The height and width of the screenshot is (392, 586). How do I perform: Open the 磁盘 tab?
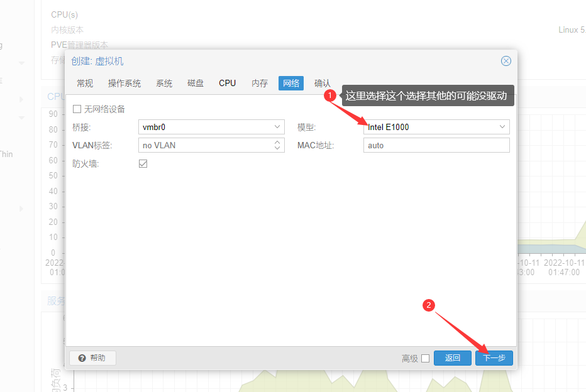196,84
